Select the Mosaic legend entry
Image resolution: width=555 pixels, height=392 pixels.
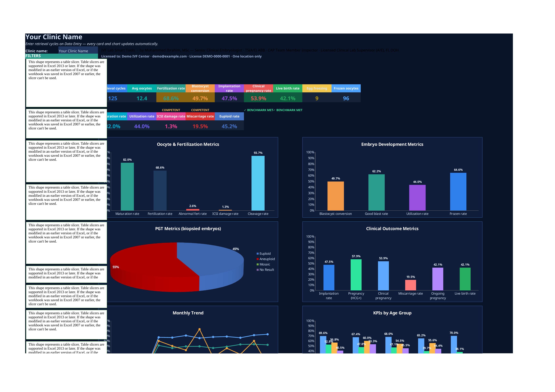(263, 264)
